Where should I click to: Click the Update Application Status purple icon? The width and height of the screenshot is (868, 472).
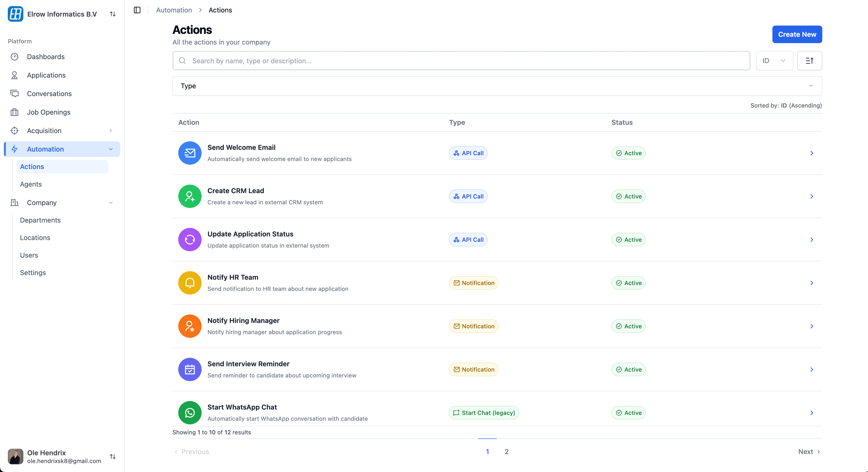click(x=190, y=240)
